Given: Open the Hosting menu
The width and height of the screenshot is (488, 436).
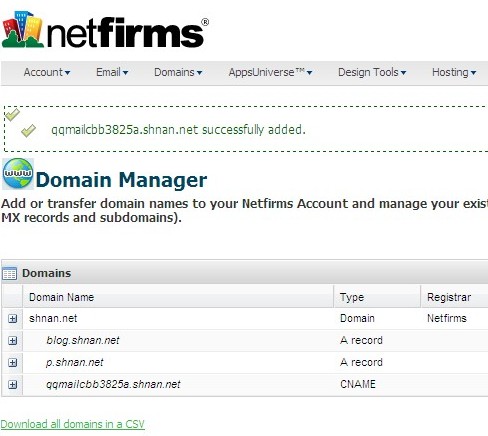Looking at the screenshot, I should coord(454,72).
